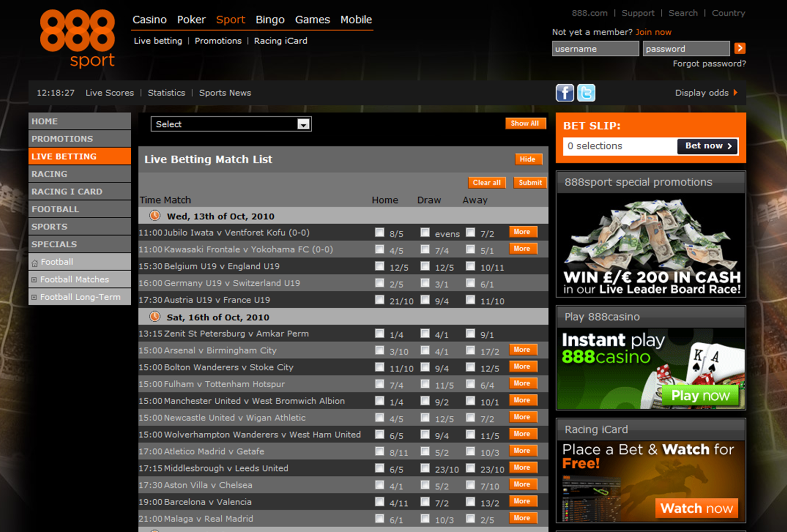Click the home icon next to Football
The image size is (787, 532).
coord(35,263)
